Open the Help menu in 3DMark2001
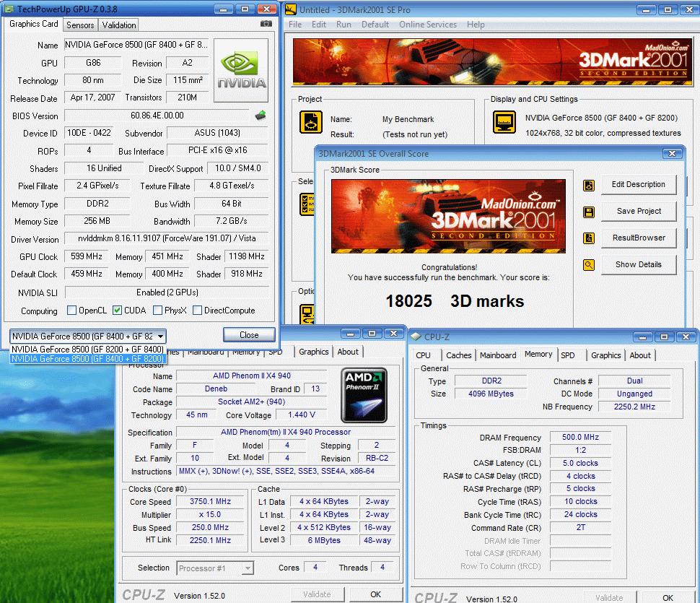Image resolution: width=700 pixels, height=603 pixels. [x=476, y=25]
